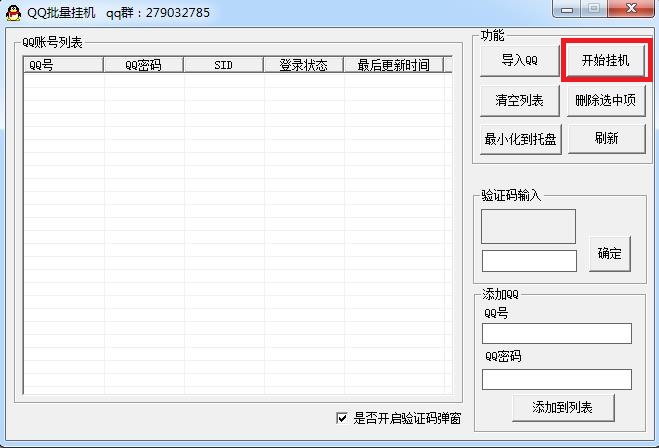Viewport: 659px width, 448px height.
Task: Minimize to tray via 最小化到托盘
Action: point(521,139)
